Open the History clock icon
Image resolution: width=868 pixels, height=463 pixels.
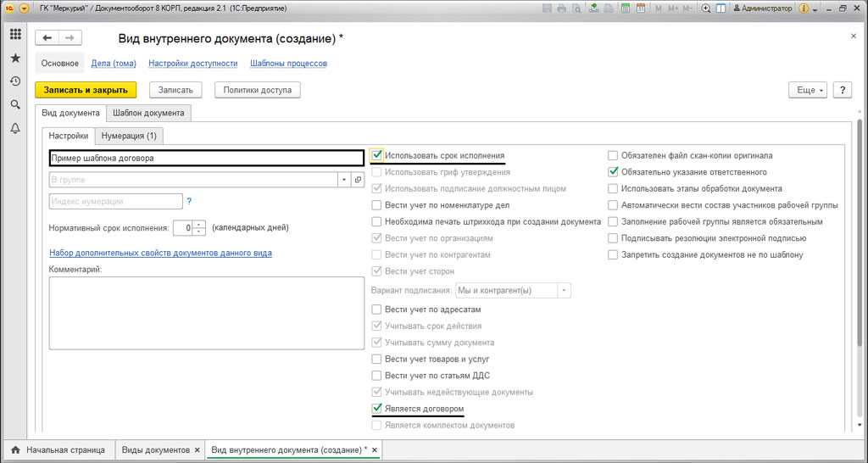click(x=15, y=81)
